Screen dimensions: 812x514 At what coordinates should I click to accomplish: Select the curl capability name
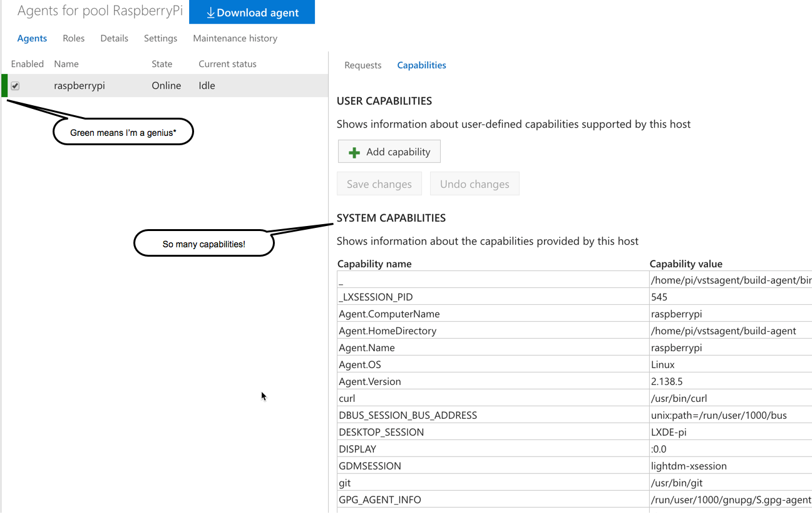(347, 398)
